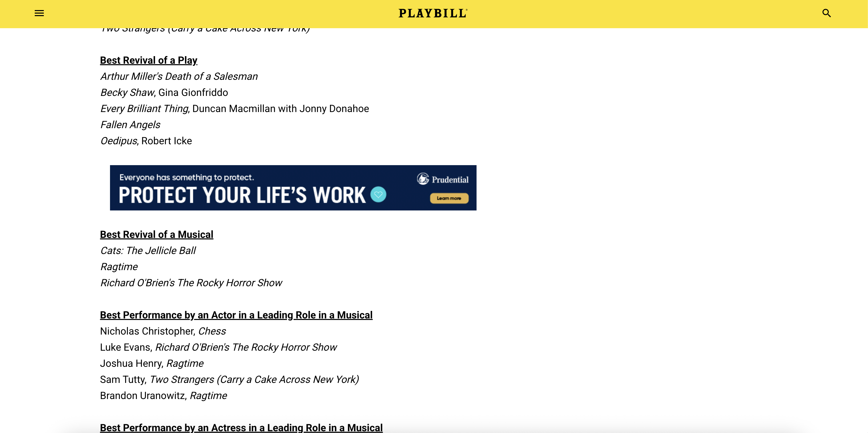Click the Prudential logo in ad
Screen dimensions: 868x433
[442, 179]
